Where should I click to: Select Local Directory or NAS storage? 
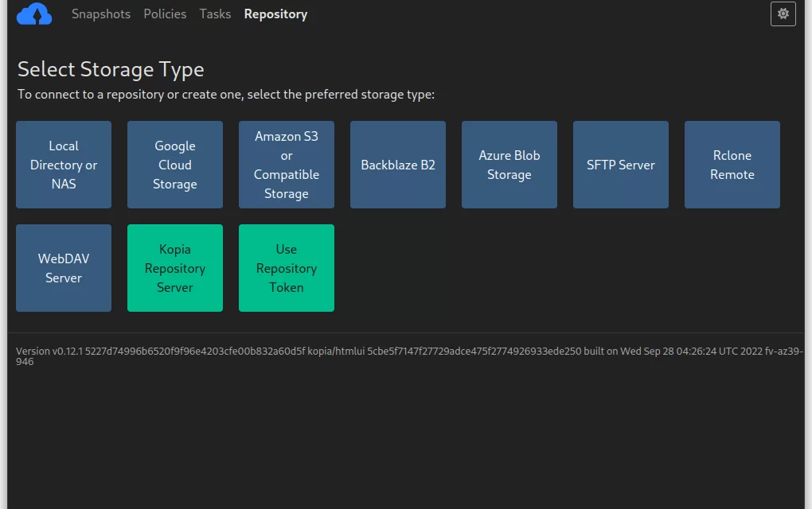pyautogui.click(x=63, y=165)
